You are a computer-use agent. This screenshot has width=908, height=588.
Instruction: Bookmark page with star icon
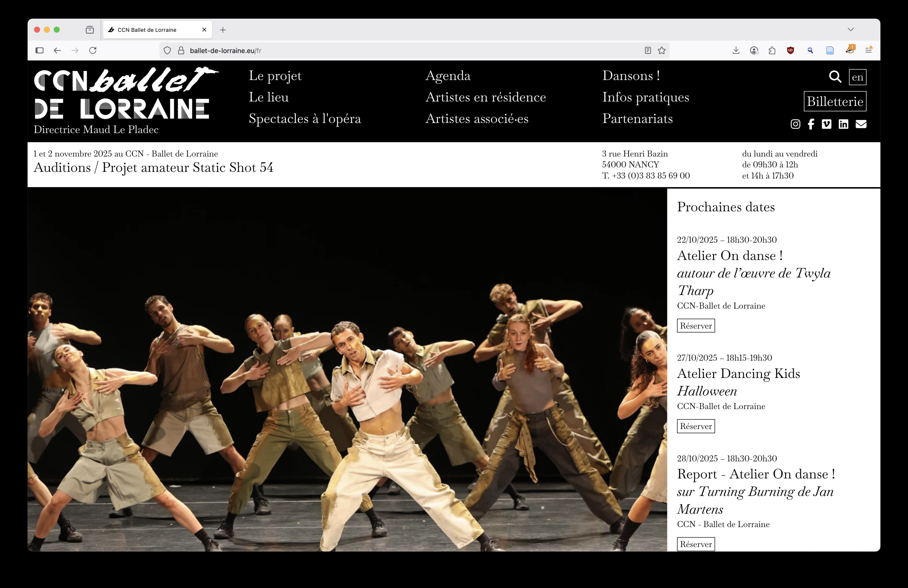[x=662, y=50]
